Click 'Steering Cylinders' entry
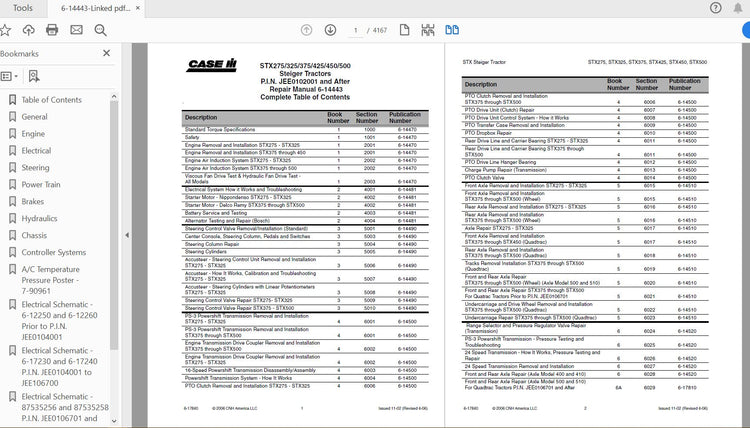The height and width of the screenshot is (428, 750). (x=206, y=252)
